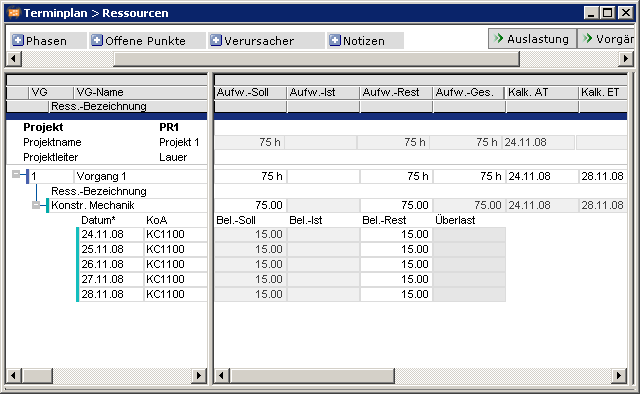The image size is (640, 394).
Task: Click the Phasen section label
Action: click(x=46, y=41)
